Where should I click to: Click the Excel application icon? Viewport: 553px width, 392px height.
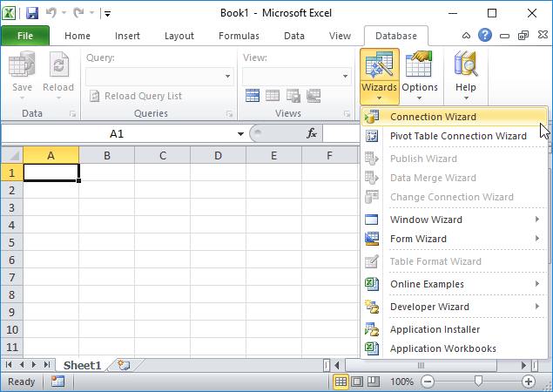point(9,13)
